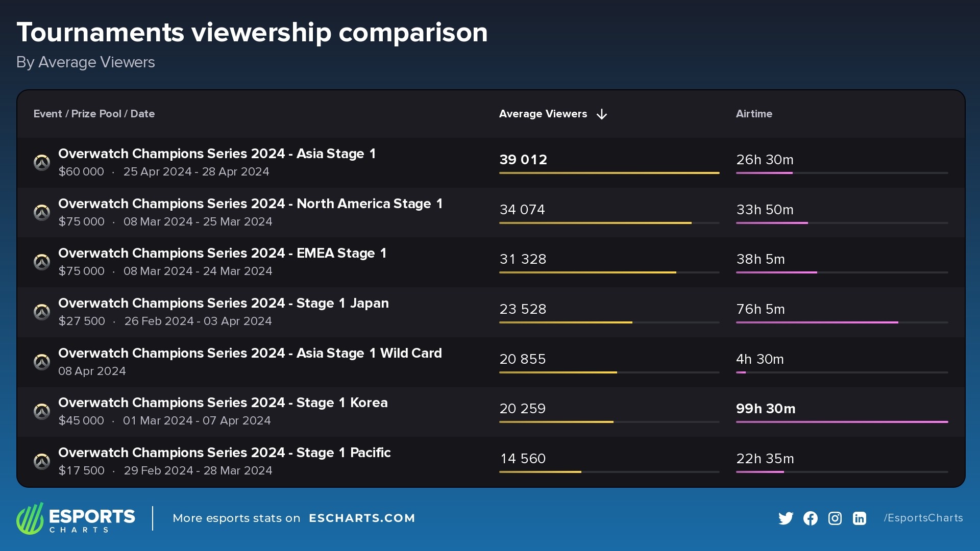Open the ESCHARTS.COM link
The width and height of the screenshot is (980, 551).
point(362,518)
